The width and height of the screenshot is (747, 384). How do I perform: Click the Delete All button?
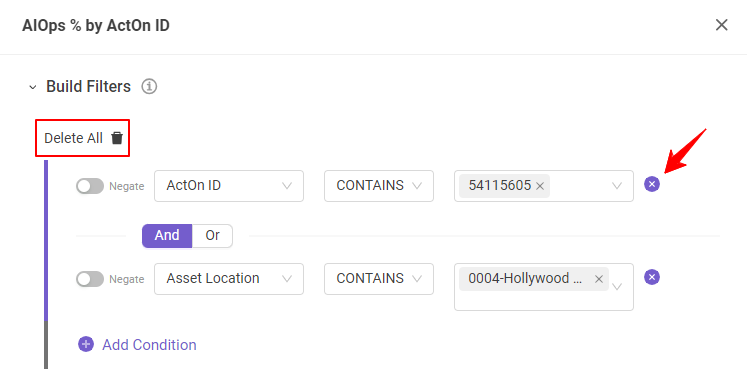coord(82,138)
